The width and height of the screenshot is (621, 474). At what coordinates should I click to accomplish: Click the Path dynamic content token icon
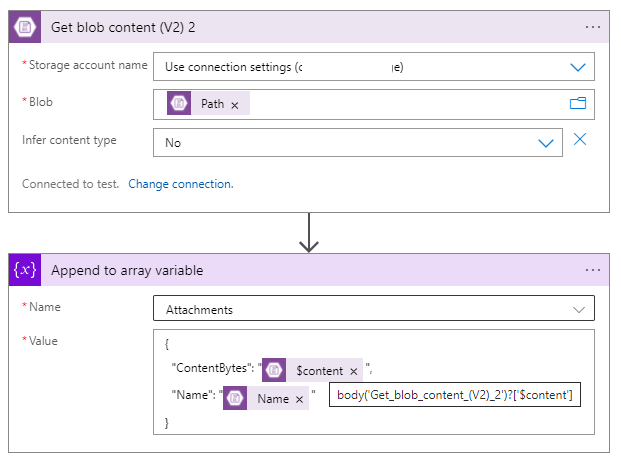179,104
